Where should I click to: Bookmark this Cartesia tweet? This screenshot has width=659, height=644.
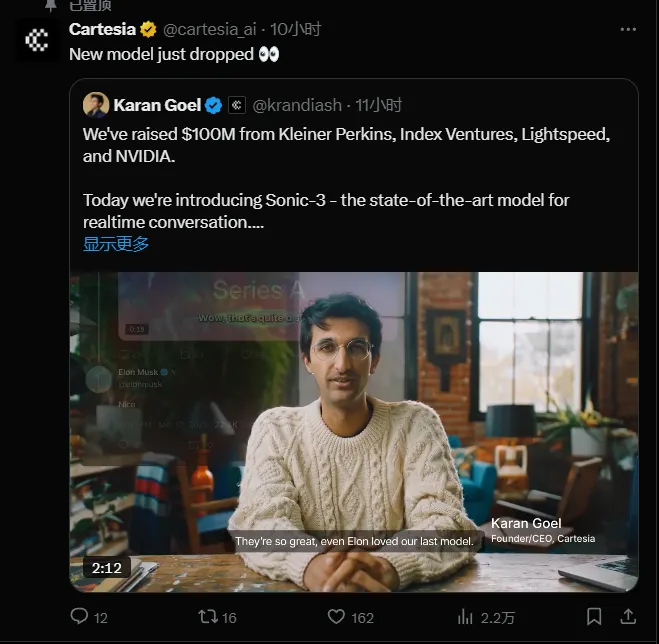[x=594, y=617]
